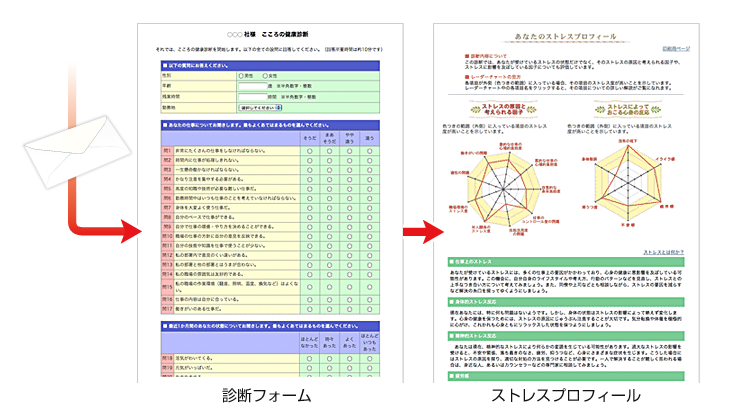Screen dimensions: 740x420
Task: Click the 診断フォーム caption text
Action: point(267,395)
